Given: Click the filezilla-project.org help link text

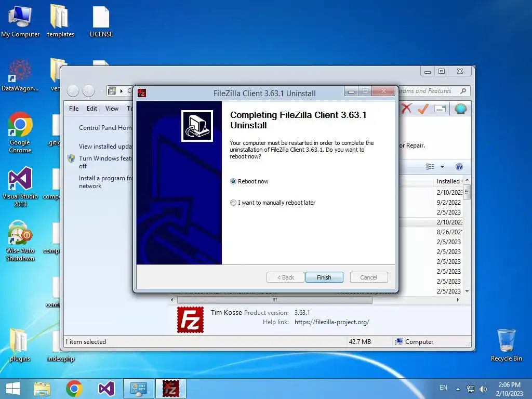Looking at the screenshot, I should tap(332, 322).
